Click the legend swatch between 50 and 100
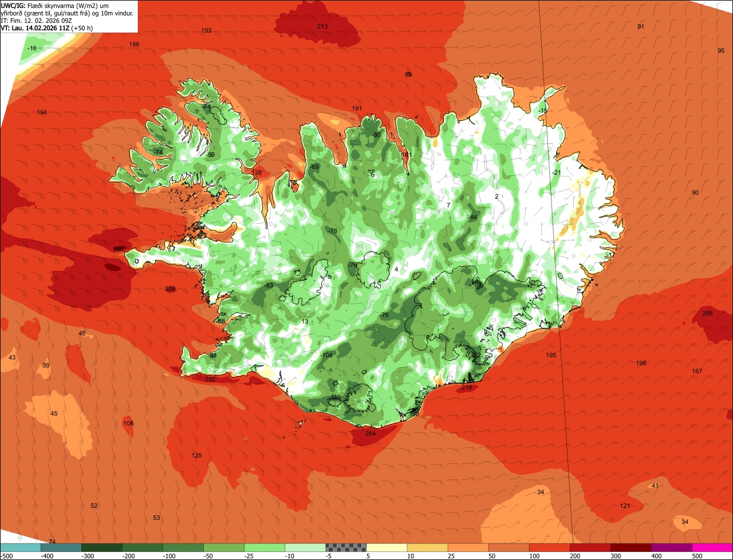Image resolution: width=733 pixels, height=560 pixels. click(509, 547)
